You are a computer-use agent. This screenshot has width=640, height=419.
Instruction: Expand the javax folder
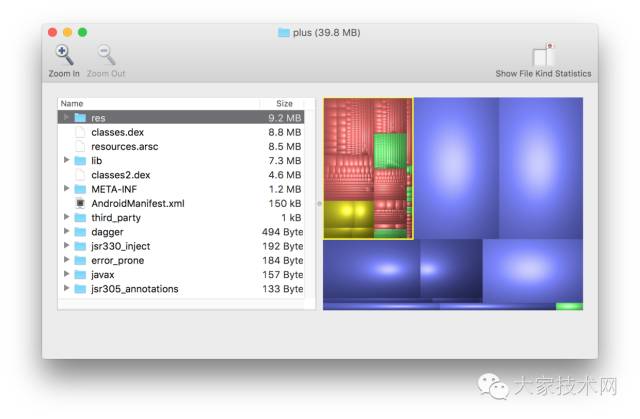pos(66,274)
